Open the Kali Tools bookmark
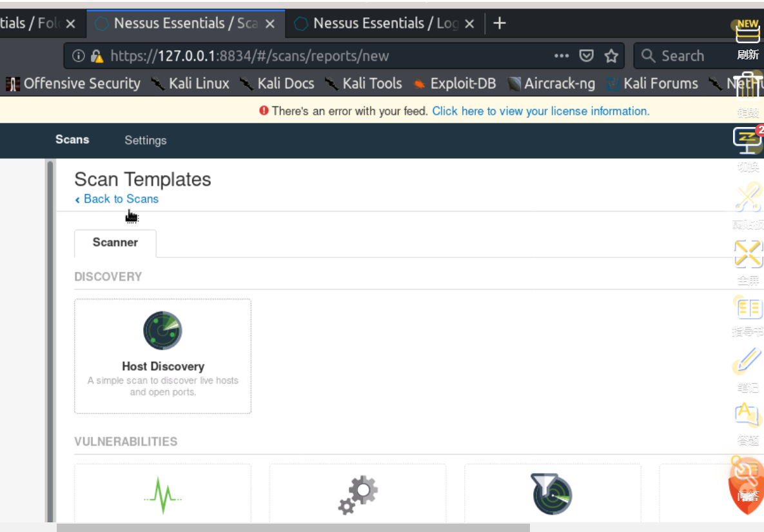The image size is (764, 532). [364, 84]
